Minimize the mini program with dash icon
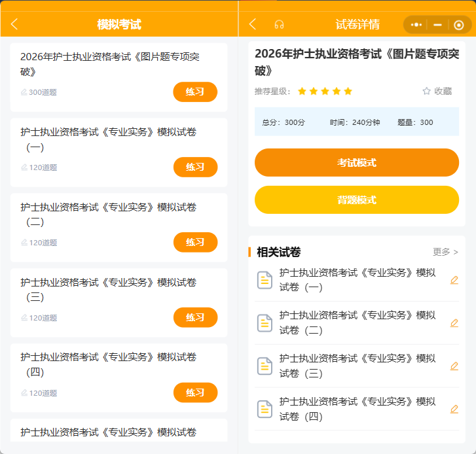 click(x=437, y=25)
